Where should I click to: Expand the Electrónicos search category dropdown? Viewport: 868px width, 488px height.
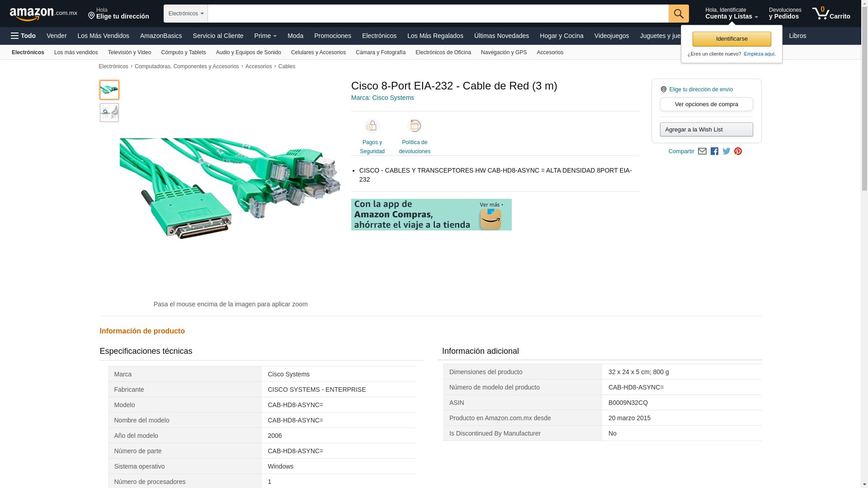185,14
